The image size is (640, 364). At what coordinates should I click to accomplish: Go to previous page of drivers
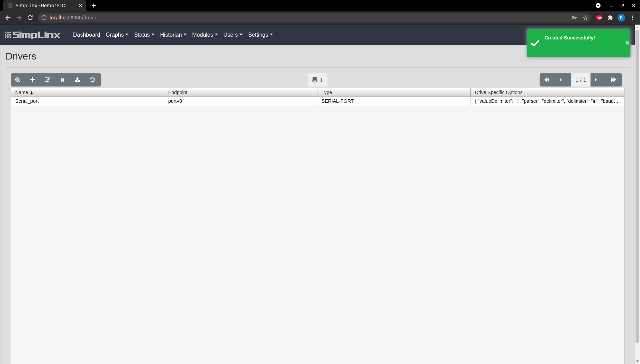pyautogui.click(x=561, y=80)
